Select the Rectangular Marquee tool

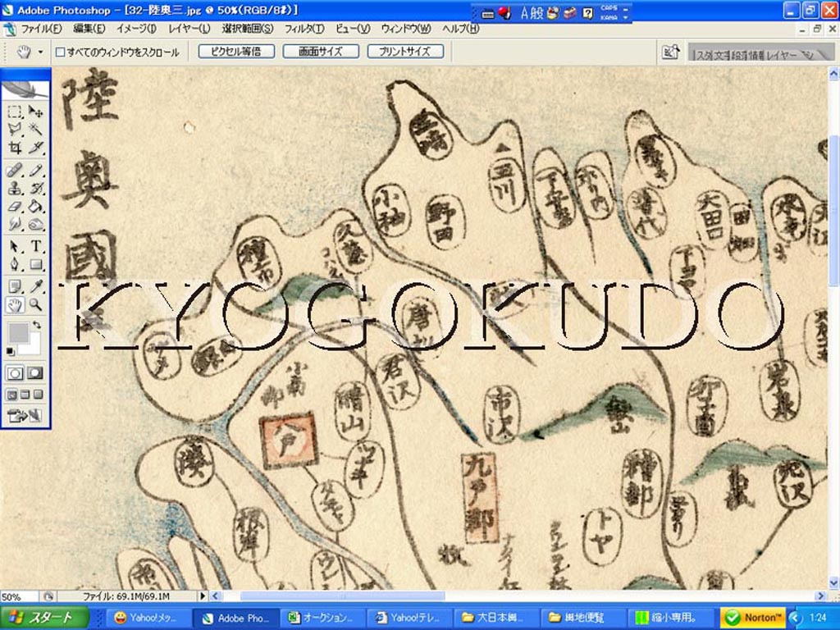[15, 112]
